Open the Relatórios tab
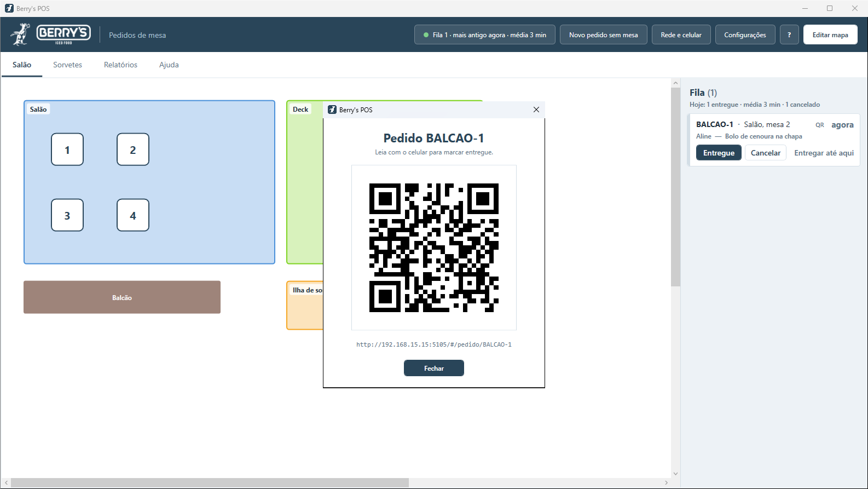Screen dimensions: 868x489 point(120,65)
